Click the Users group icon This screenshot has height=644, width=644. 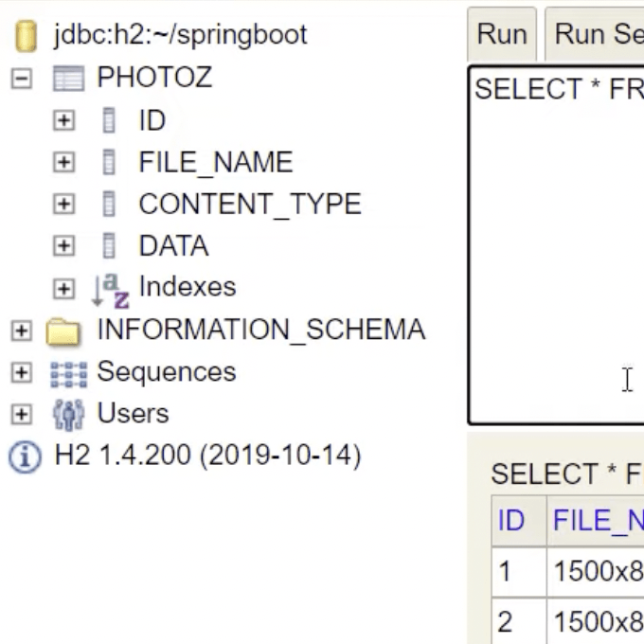[x=68, y=415]
